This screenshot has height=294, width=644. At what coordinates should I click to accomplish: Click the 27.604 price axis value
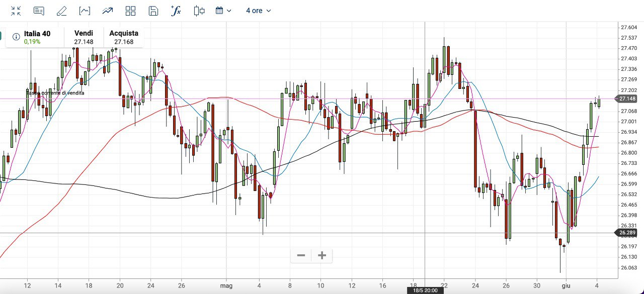[x=629, y=27]
